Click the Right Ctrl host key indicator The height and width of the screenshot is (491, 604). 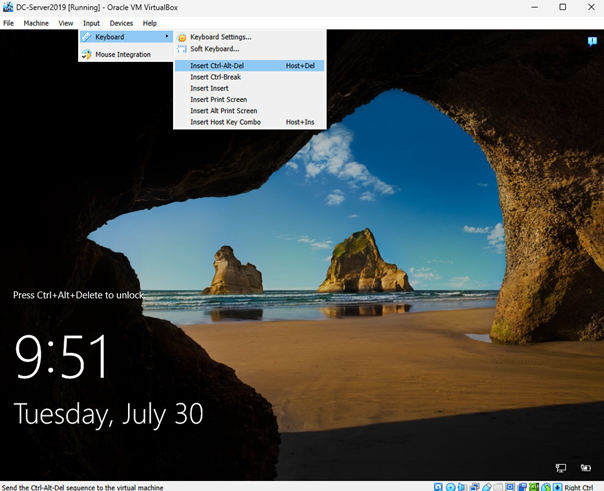tap(580, 486)
